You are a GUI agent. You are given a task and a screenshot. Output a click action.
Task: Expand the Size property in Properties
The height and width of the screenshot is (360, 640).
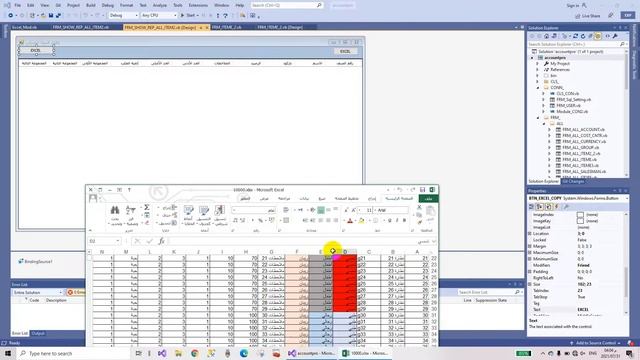click(530, 284)
